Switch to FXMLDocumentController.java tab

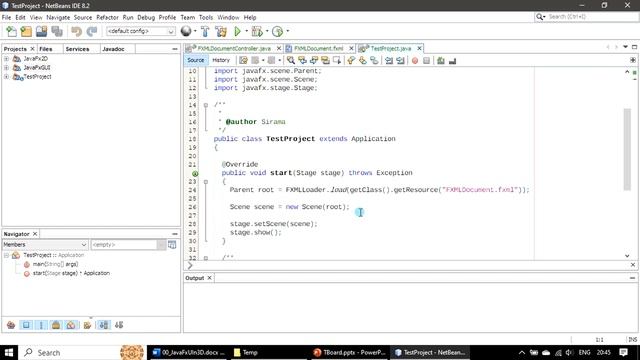[234, 49]
